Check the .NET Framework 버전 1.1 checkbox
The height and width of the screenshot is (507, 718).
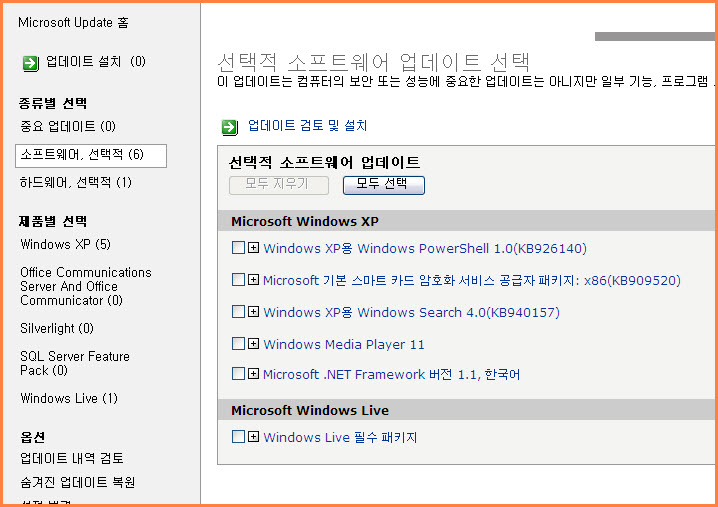tap(238, 374)
